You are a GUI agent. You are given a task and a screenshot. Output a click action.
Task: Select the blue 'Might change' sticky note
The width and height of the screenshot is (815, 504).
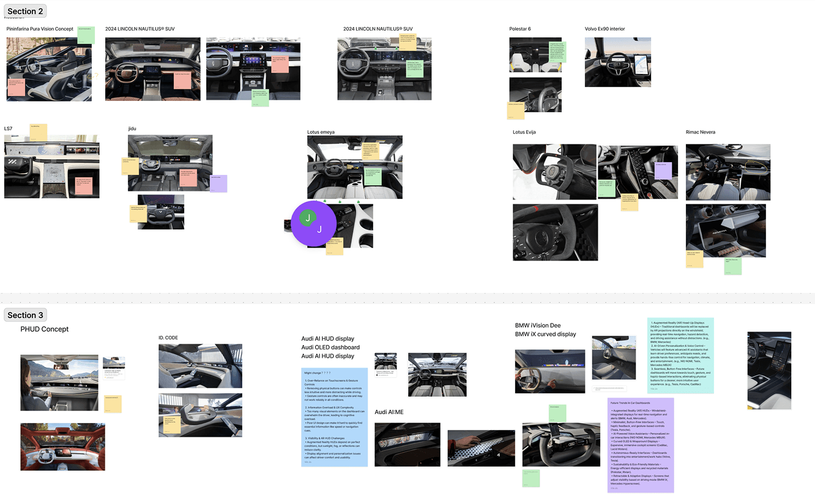pos(335,417)
